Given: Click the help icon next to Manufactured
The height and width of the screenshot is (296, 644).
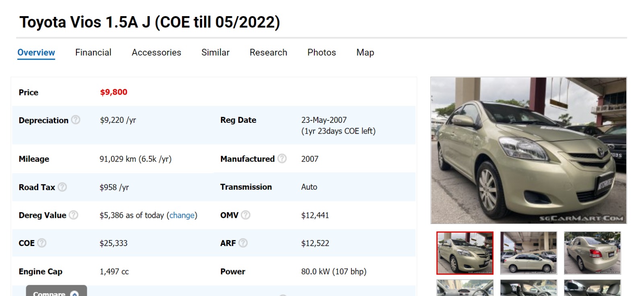Looking at the screenshot, I should pos(282,159).
